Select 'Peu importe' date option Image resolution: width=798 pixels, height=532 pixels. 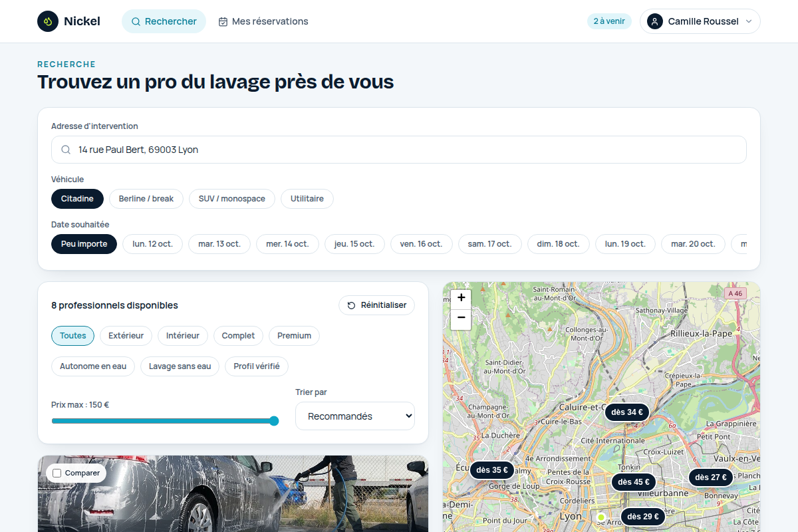(x=84, y=244)
